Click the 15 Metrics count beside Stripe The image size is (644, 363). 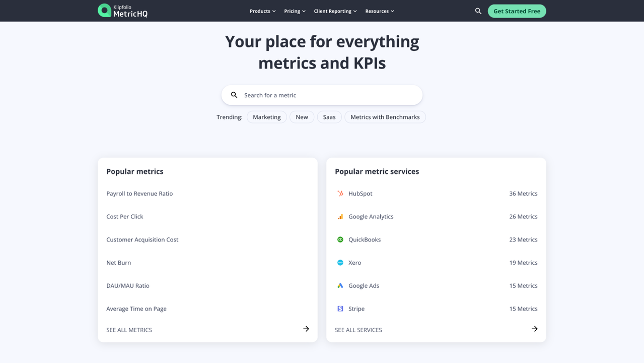pyautogui.click(x=523, y=309)
